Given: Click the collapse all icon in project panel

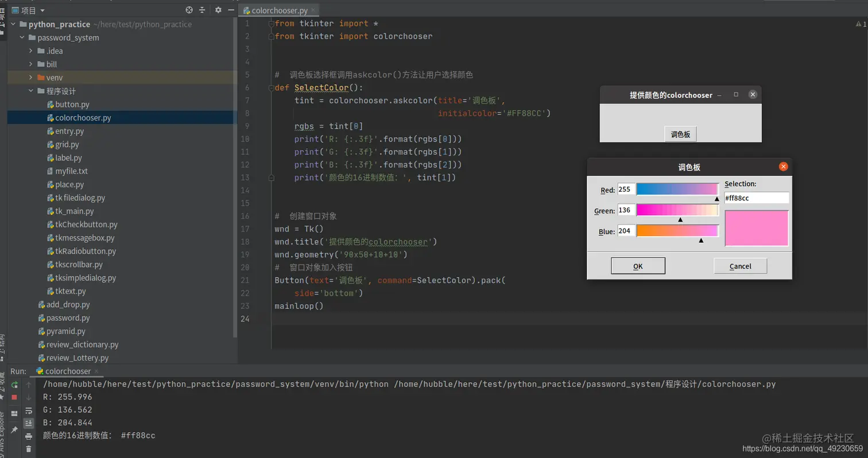Looking at the screenshot, I should click(202, 10).
